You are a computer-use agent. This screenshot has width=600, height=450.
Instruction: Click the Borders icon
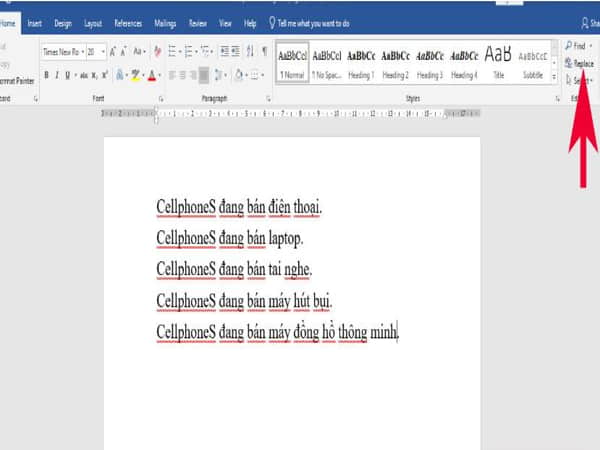pyautogui.click(x=255, y=75)
